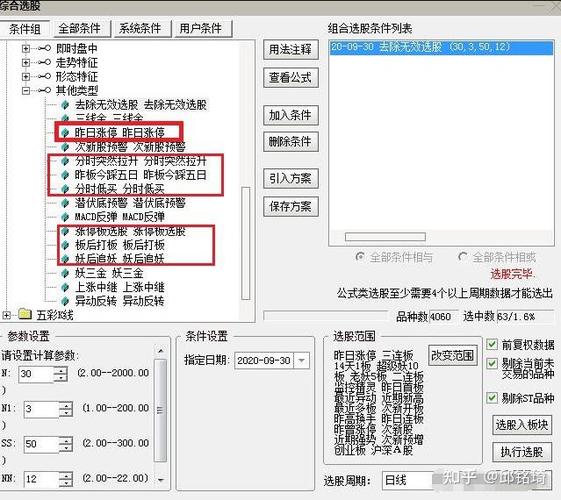Click the 参数设置 panel vertical scrollbar
The width and height of the screenshot is (561, 500).
tap(161, 410)
